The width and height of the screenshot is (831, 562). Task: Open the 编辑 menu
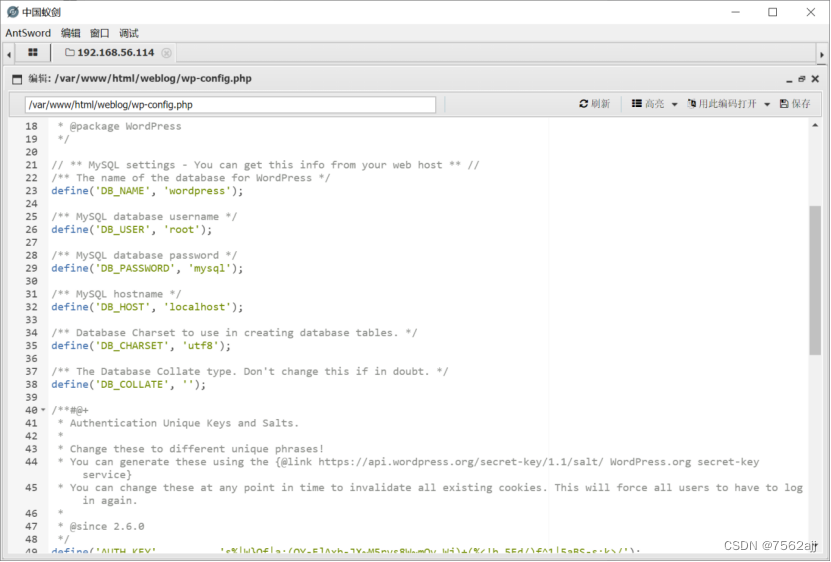point(70,33)
